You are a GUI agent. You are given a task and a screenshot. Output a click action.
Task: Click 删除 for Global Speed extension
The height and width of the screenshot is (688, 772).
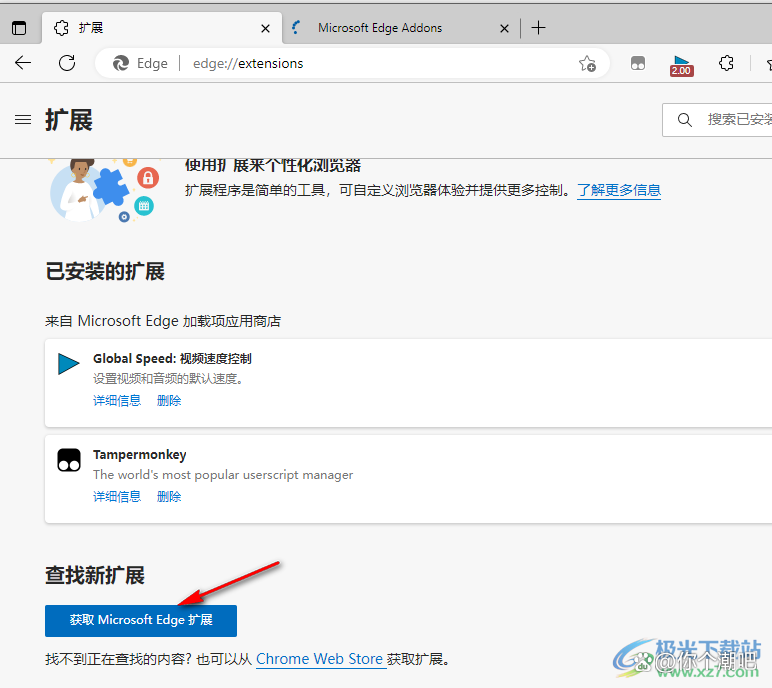(169, 400)
